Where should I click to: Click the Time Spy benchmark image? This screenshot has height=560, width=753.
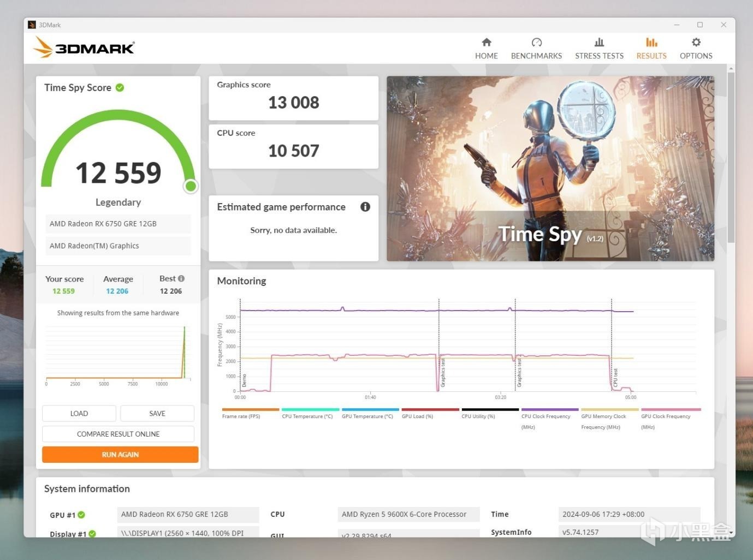tap(550, 168)
